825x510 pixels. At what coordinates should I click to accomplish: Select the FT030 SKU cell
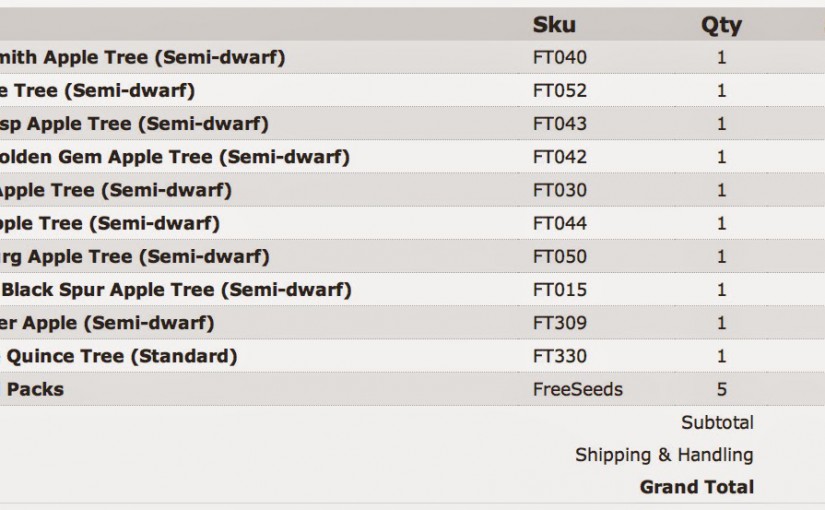(560, 190)
